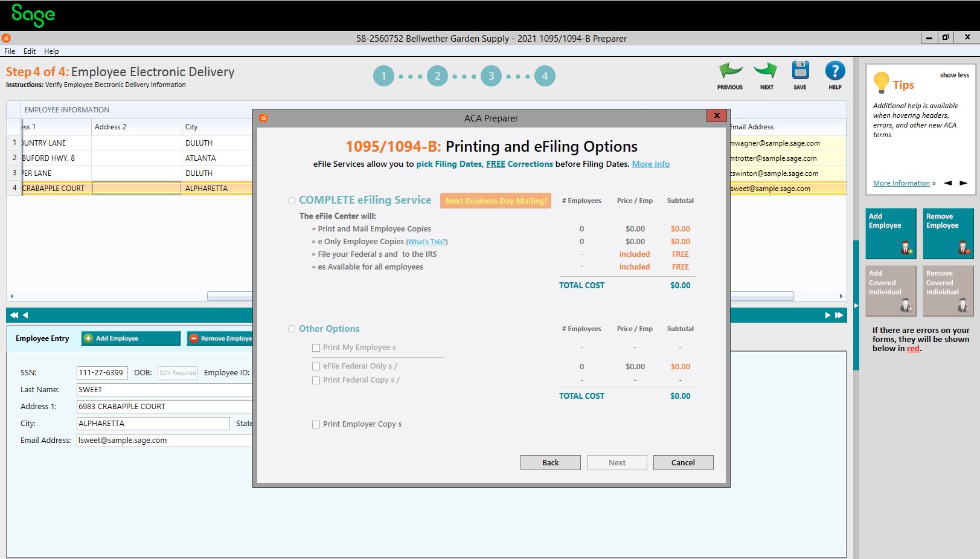980x559 pixels.
Task: Click the Remove Covered Individual tile
Action: (x=948, y=291)
